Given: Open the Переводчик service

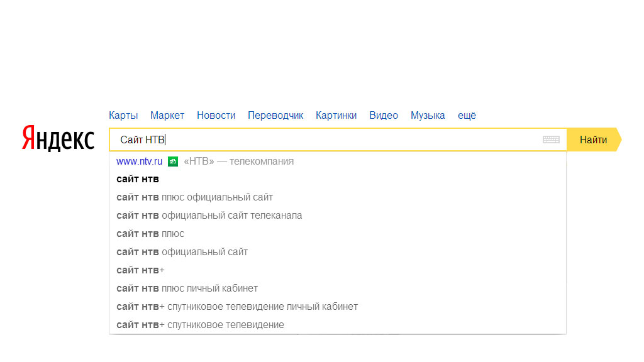Looking at the screenshot, I should (275, 116).
